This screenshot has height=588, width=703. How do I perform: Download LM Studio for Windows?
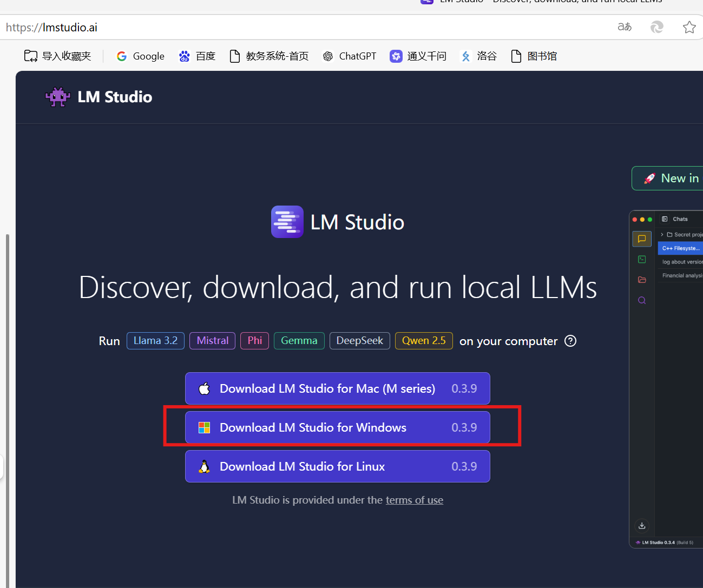pyautogui.click(x=337, y=427)
